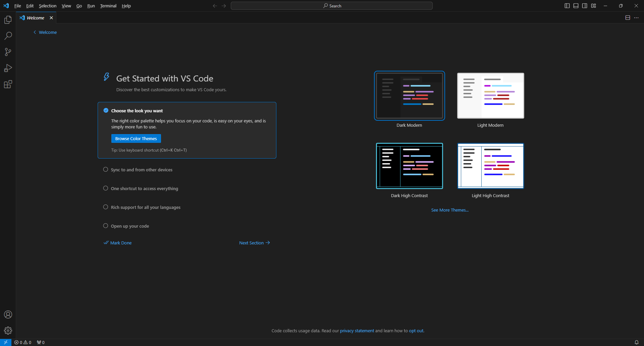
Task: Check off Open up your code
Action: [105, 226]
